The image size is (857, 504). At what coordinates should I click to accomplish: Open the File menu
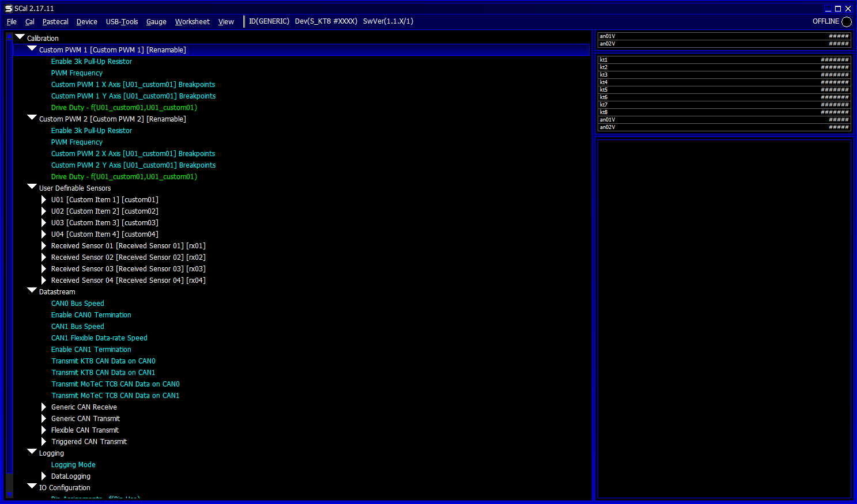tap(12, 22)
